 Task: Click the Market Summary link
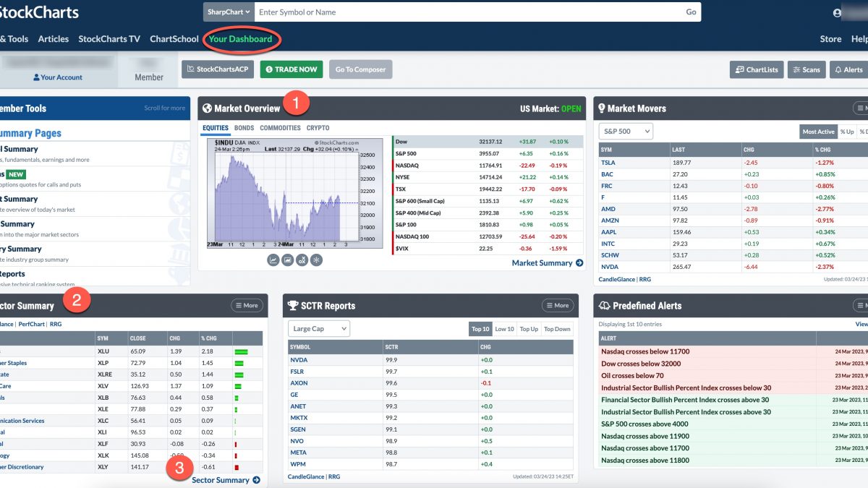[542, 263]
